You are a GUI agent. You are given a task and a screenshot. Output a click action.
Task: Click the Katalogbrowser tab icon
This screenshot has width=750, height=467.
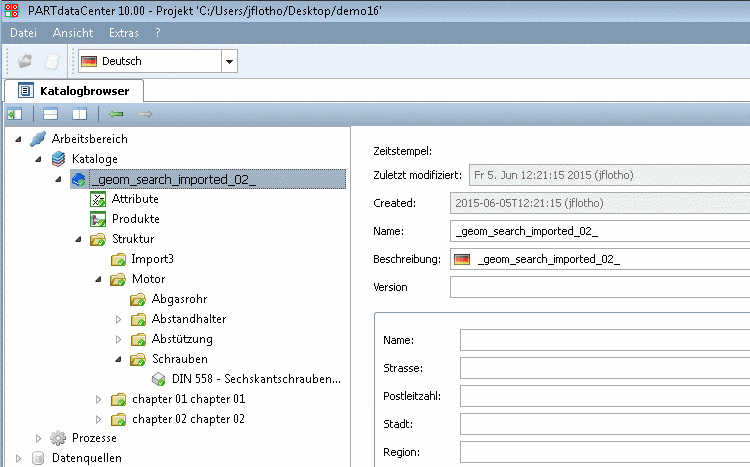click(x=25, y=90)
